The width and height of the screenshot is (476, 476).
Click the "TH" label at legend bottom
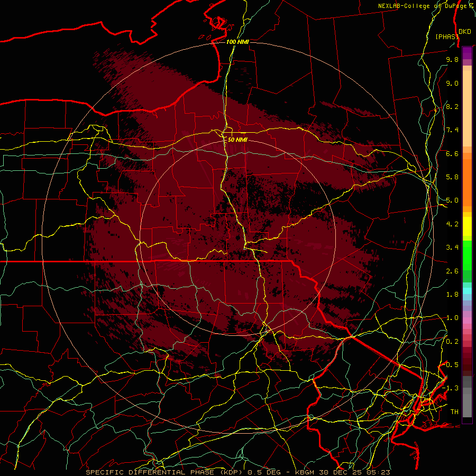coord(454,412)
